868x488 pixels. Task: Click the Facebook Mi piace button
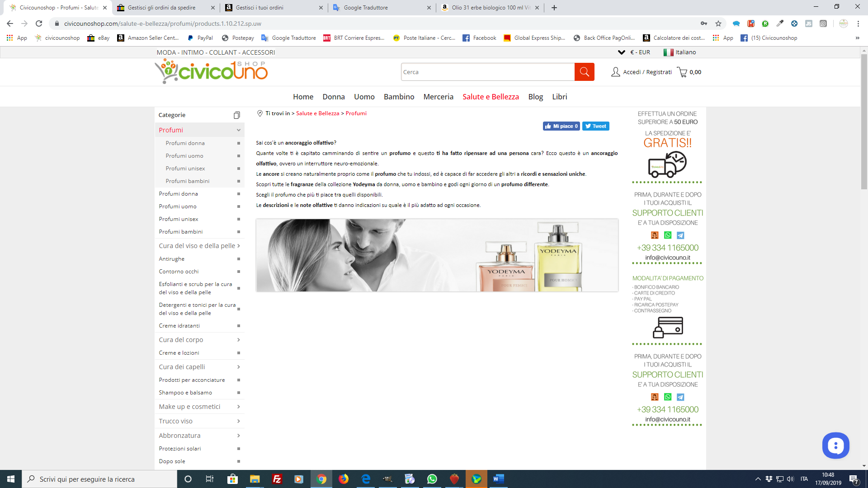[x=561, y=126]
